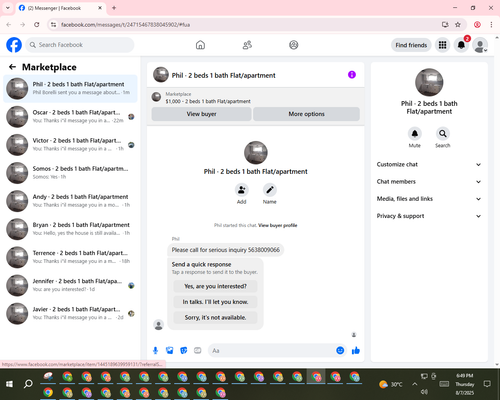
Task: Click the Search Facebook field
Action: click(80, 45)
